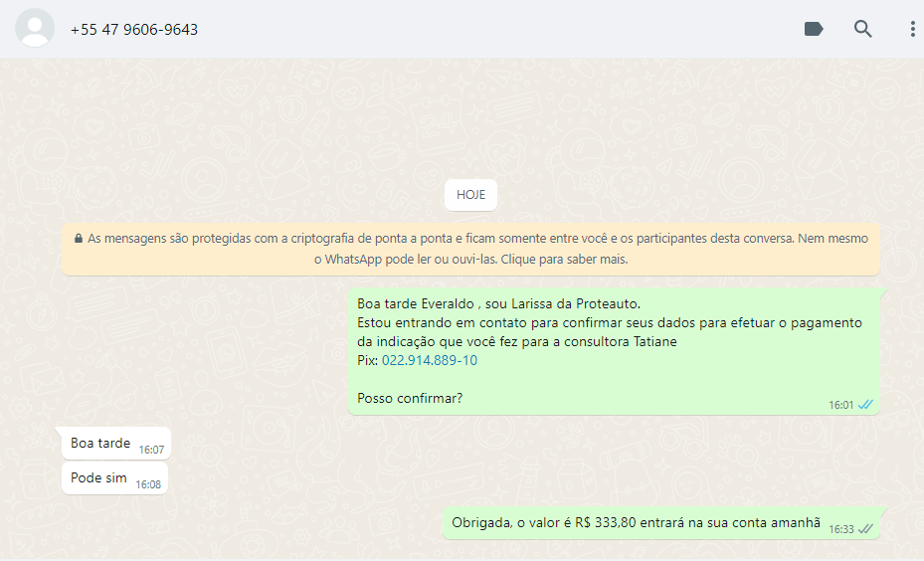
Task: Click the "Boa tarde Everaldo" greeting line
Action: (499, 303)
